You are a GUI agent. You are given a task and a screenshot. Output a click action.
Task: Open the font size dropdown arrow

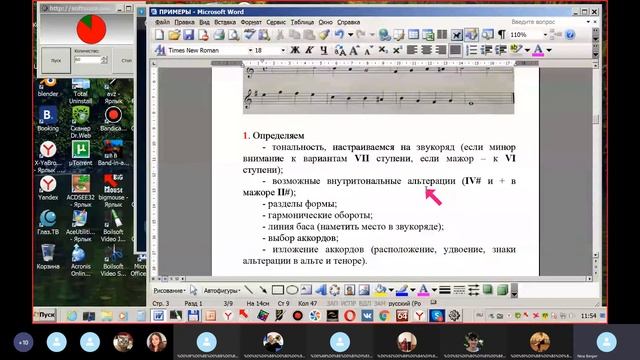point(283,50)
